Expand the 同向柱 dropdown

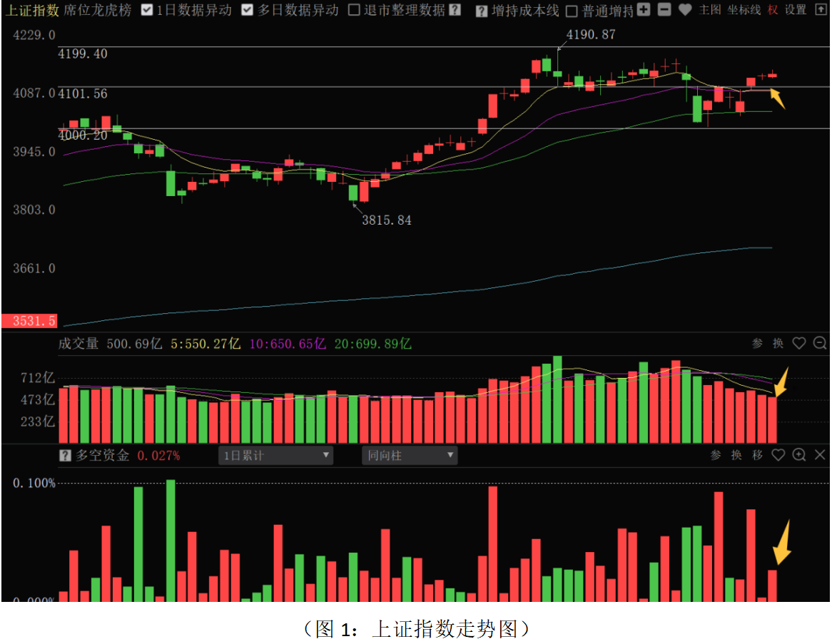pyautogui.click(x=410, y=455)
